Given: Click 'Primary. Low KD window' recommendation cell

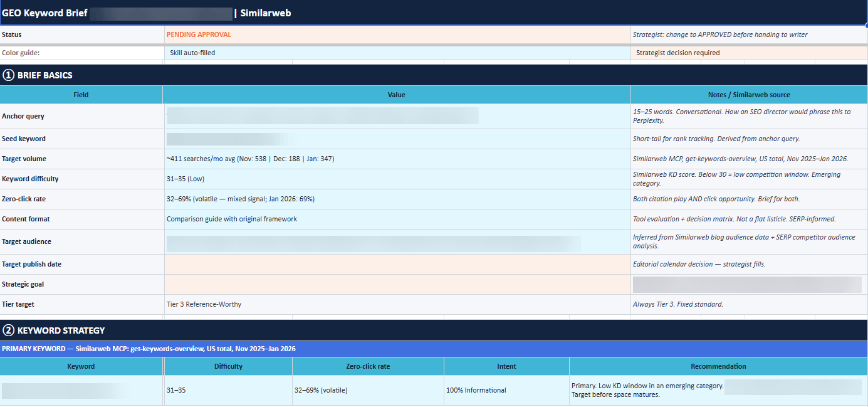Looking at the screenshot, I should pos(718,390).
